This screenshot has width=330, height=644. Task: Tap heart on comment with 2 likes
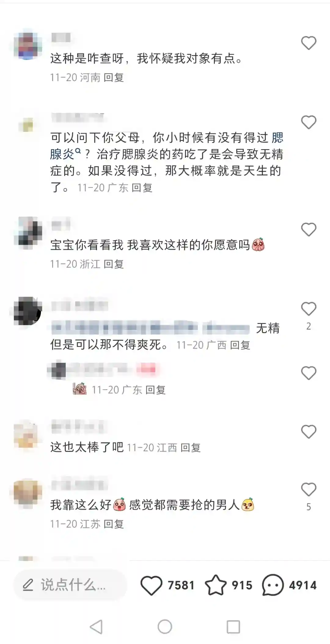click(309, 309)
